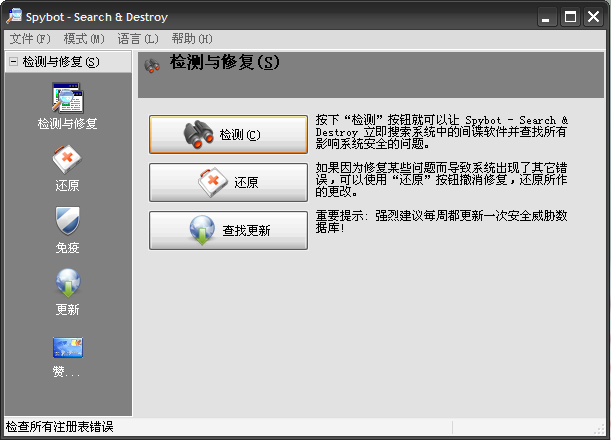Screen dimensions: 611x440
Task: Open the 文件(F) menu
Action: click(30, 39)
